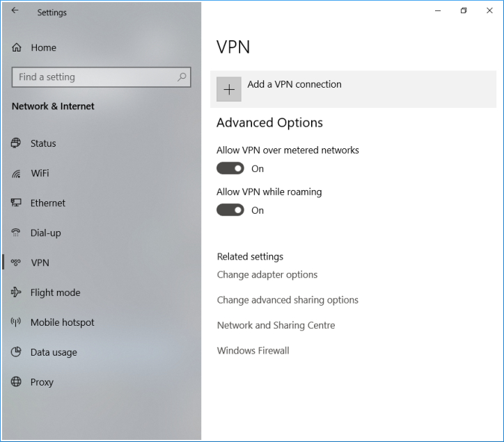Open Change advanced sharing options
The width and height of the screenshot is (504, 442).
tap(288, 300)
